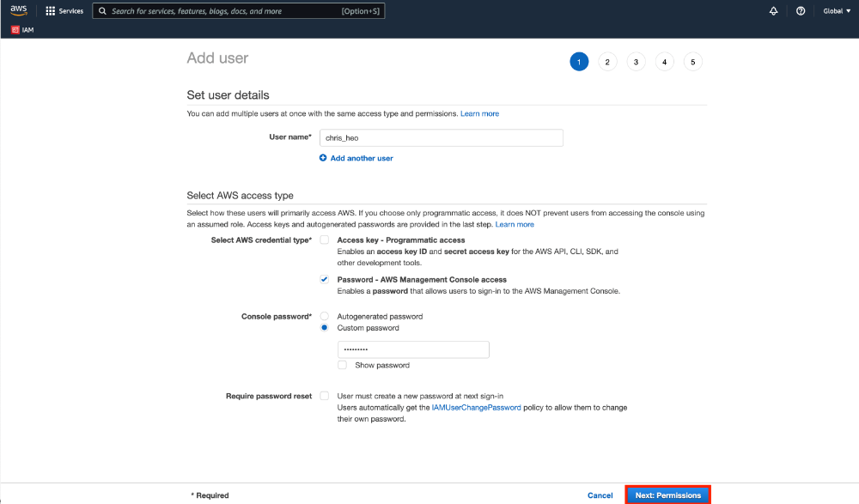
Task: Expand the Global region dropdown
Action: click(837, 11)
